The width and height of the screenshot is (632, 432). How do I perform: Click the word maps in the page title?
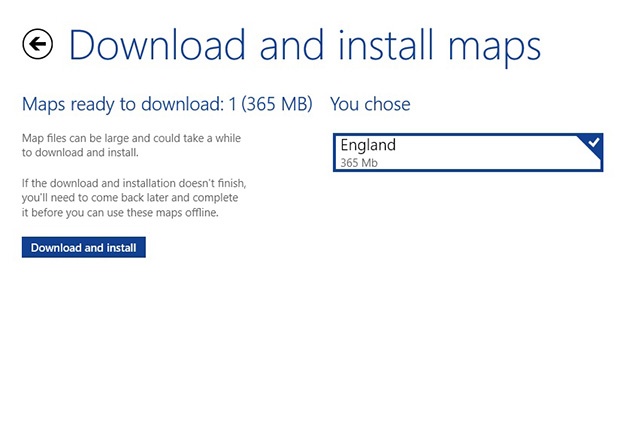click(x=494, y=50)
